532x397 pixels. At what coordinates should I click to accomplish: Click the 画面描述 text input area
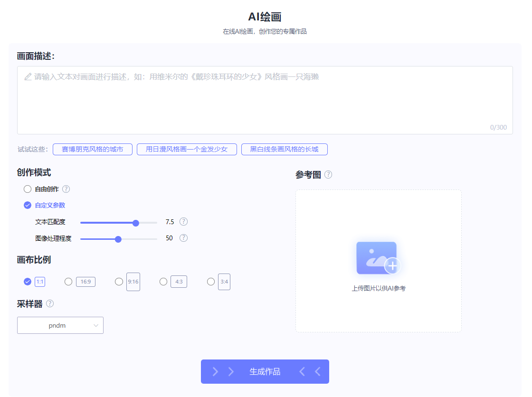(265, 100)
